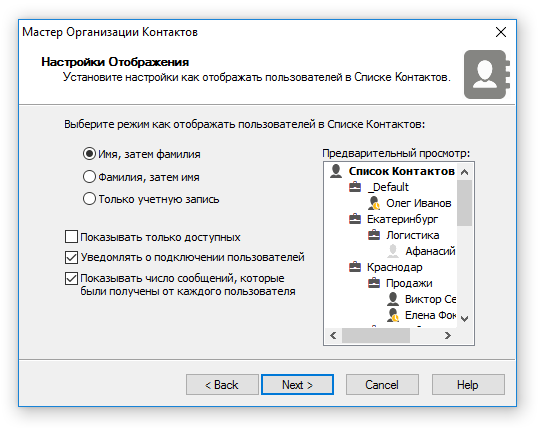Toggle 'Показывать число сообщений' checkbox
Image resolution: width=539 pixels, height=428 pixels.
(x=71, y=278)
